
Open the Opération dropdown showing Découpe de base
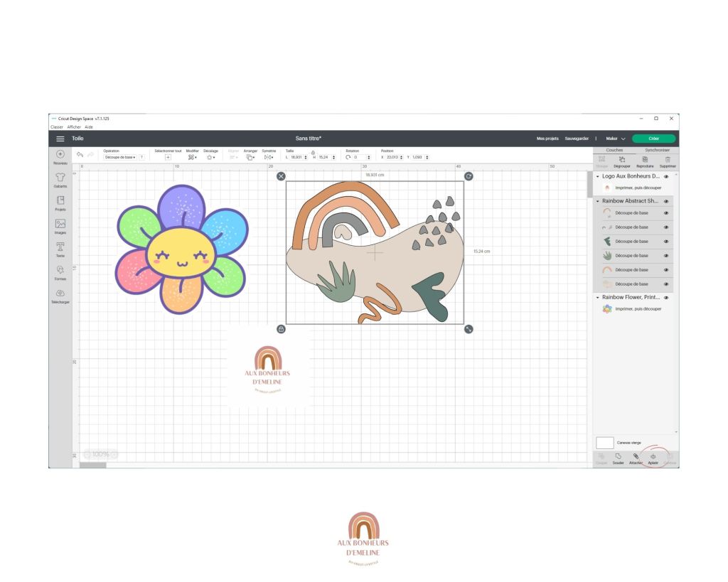click(x=120, y=157)
